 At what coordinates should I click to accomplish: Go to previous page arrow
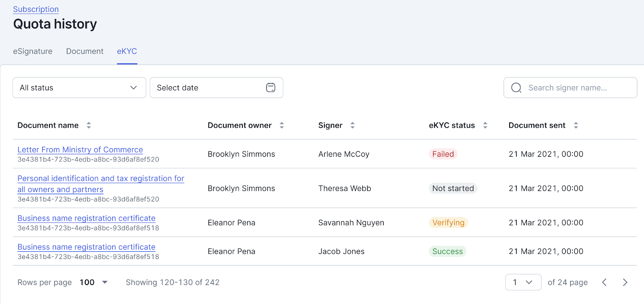point(604,282)
